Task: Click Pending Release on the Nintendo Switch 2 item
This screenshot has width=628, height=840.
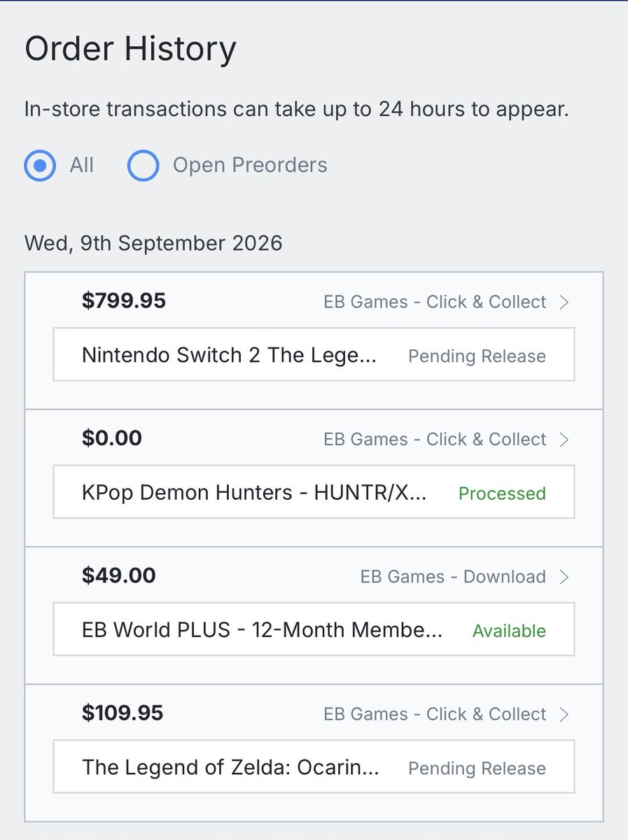Action: click(x=477, y=356)
